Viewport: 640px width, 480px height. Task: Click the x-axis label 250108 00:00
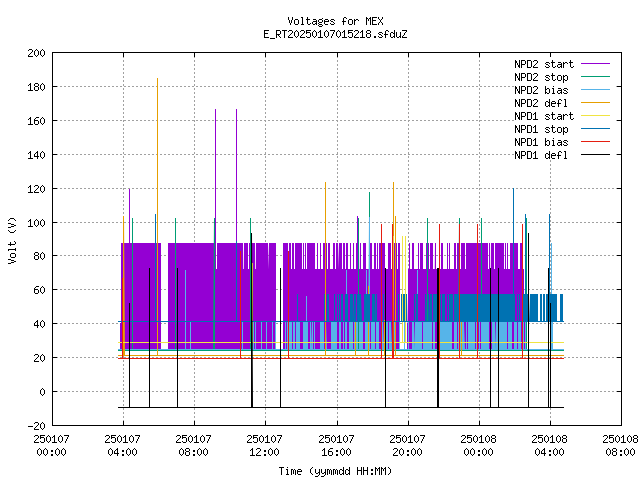coord(478,446)
